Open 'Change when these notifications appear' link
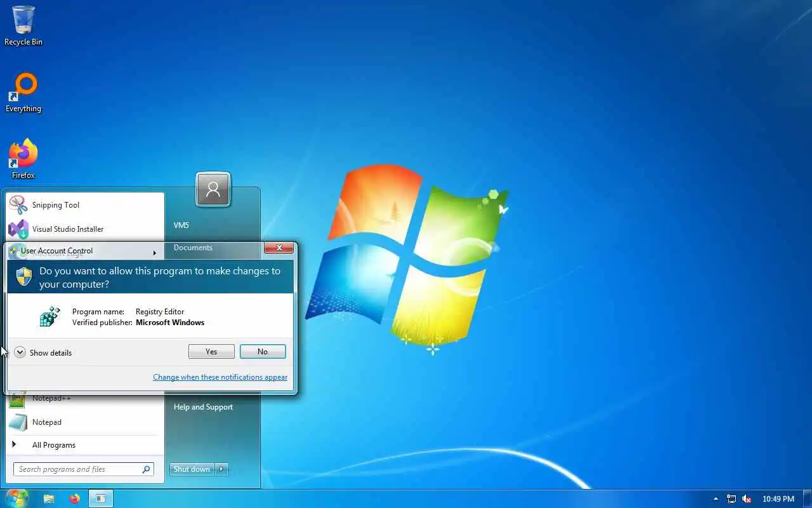Screen dimensions: 812x508 pos(220,377)
